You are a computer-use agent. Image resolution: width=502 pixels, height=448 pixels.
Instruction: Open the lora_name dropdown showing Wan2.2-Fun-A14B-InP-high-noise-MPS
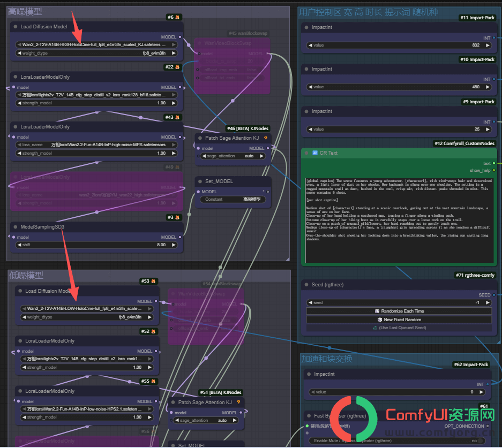pyautogui.click(x=96, y=145)
